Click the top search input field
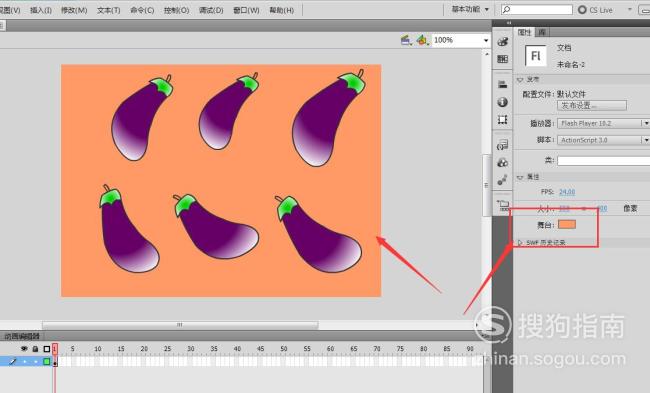650x393 pixels. tap(536, 10)
